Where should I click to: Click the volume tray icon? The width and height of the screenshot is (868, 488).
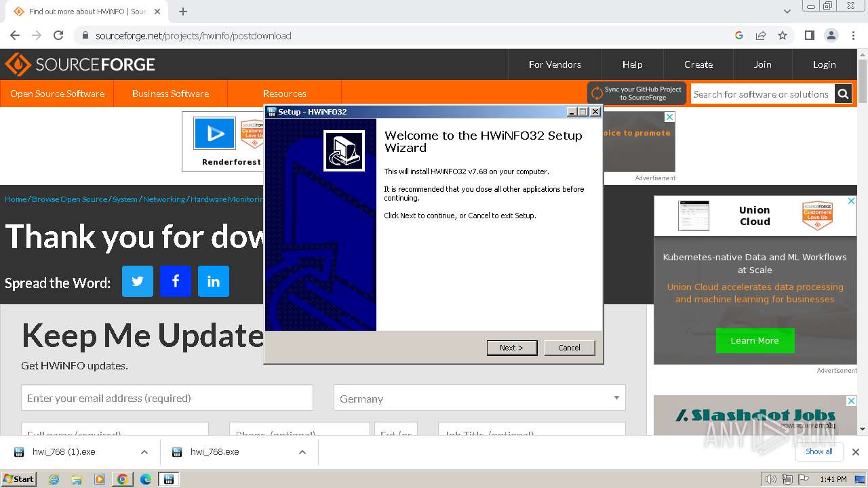pos(771,479)
